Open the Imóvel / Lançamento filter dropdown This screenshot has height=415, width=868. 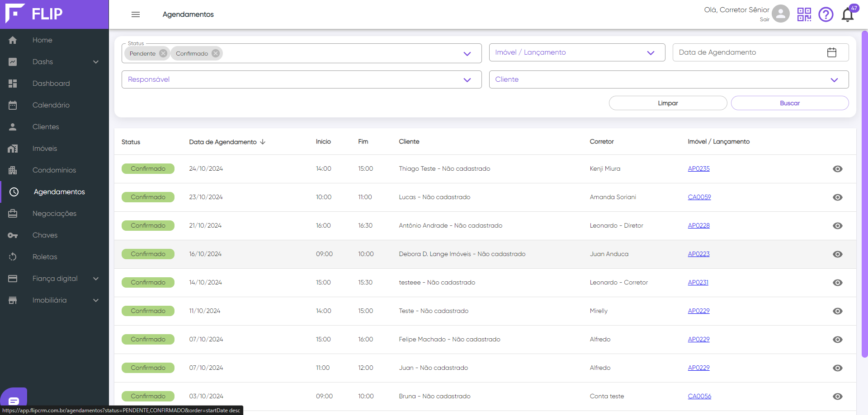coord(577,52)
